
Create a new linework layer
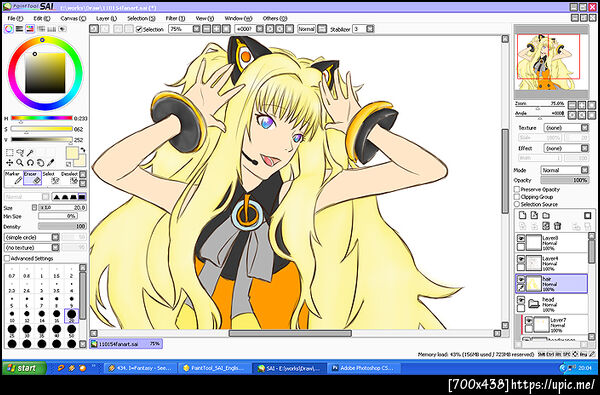(534, 215)
